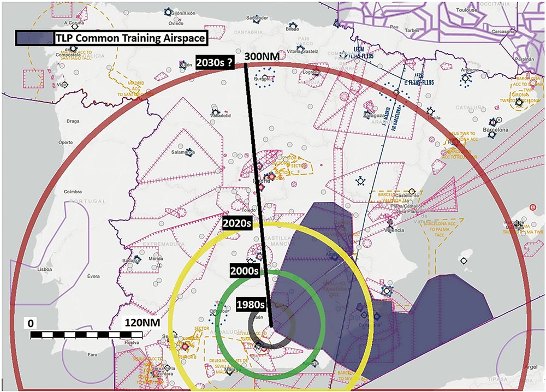Select the "2020s" yellow ring label

[237, 223]
